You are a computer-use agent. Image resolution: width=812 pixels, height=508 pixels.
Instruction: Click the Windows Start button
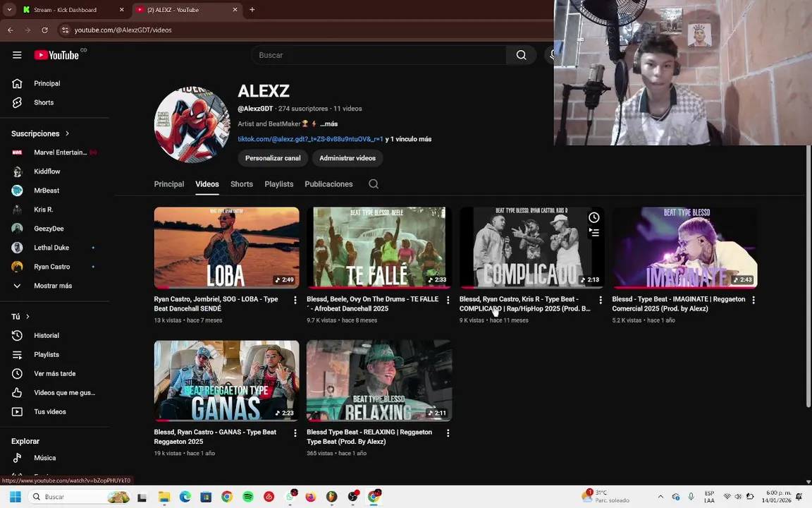[x=15, y=497]
